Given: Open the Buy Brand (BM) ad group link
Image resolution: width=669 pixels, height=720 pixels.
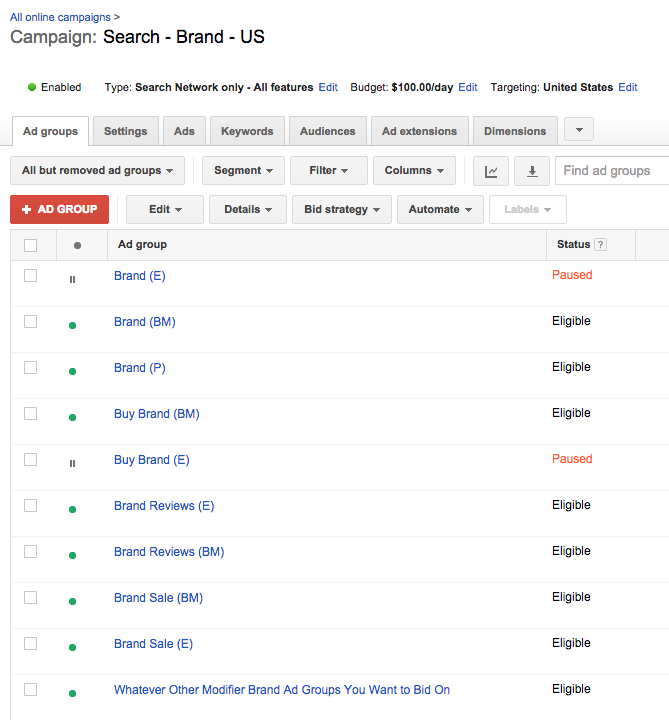Looking at the screenshot, I should [156, 414].
